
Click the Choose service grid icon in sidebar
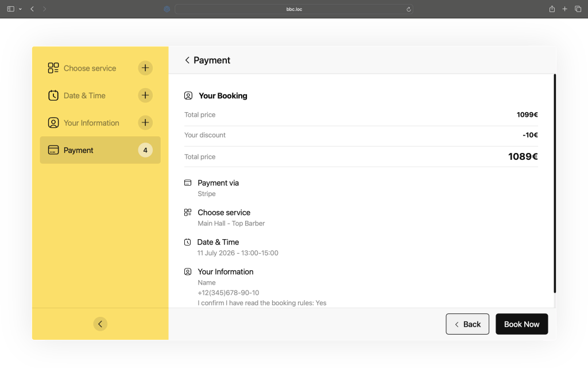(53, 68)
